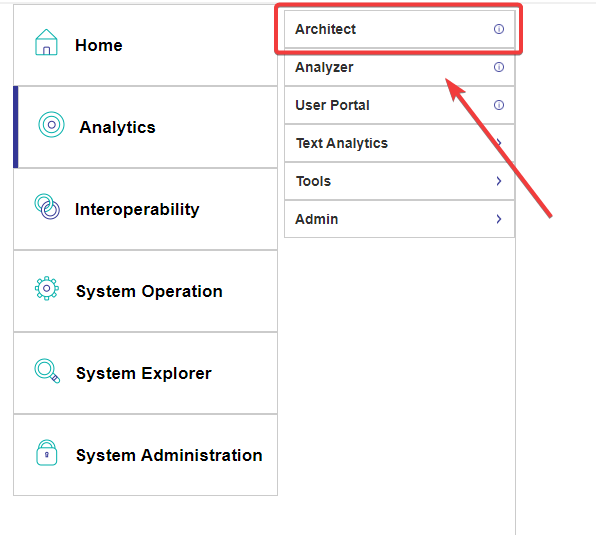Open the System Explorer section
Viewport: 596px width, 535px height.
146,374
